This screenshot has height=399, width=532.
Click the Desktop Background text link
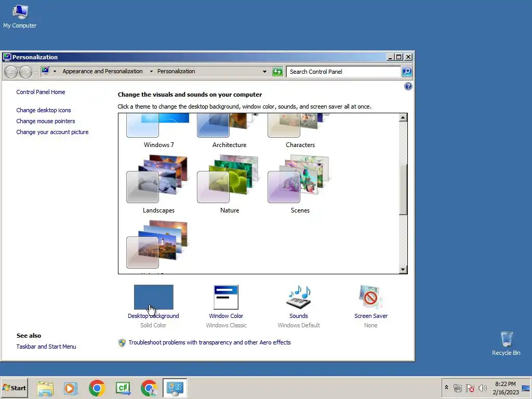point(153,316)
